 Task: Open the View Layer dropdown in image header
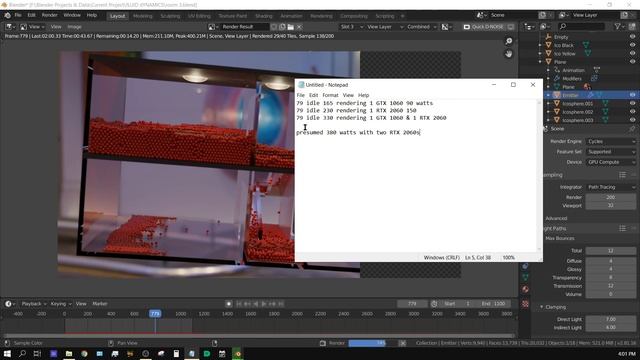pyautogui.click(x=384, y=27)
